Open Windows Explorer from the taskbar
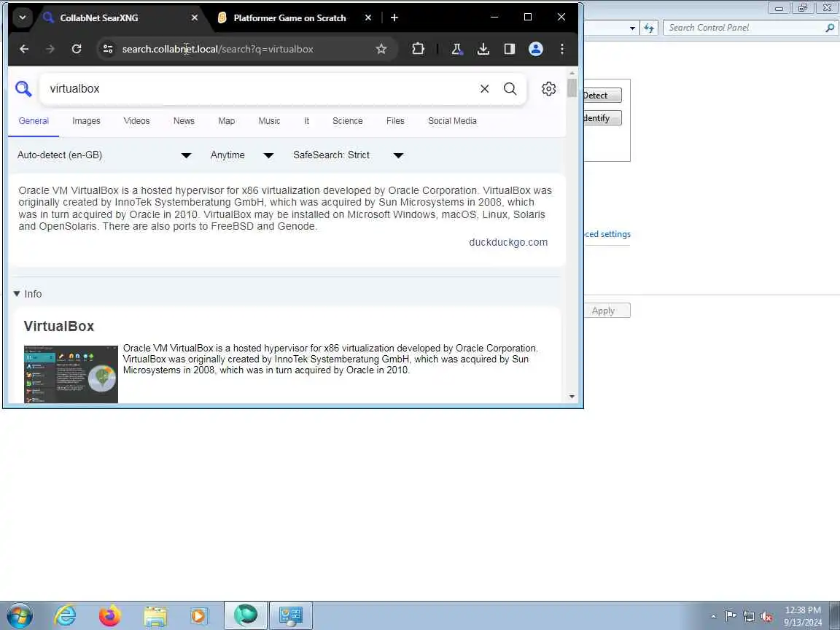The width and height of the screenshot is (840, 630). tap(155, 615)
